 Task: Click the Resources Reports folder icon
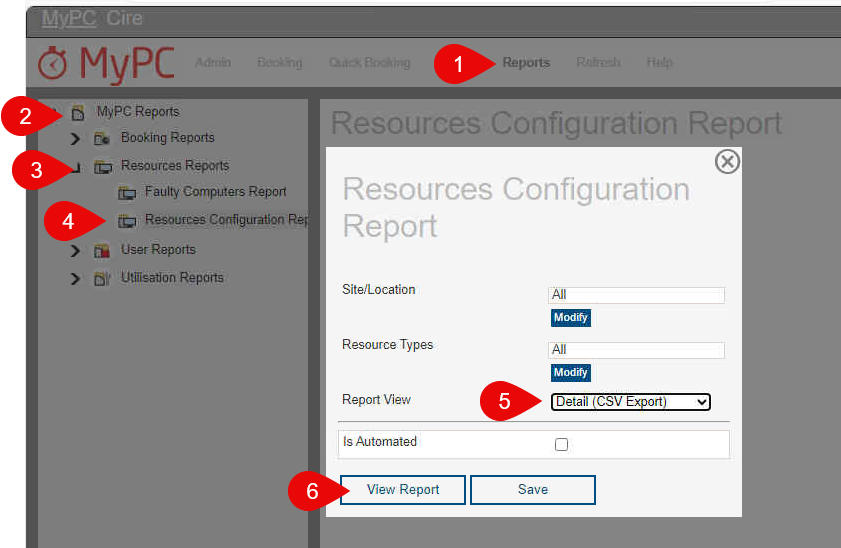point(102,166)
